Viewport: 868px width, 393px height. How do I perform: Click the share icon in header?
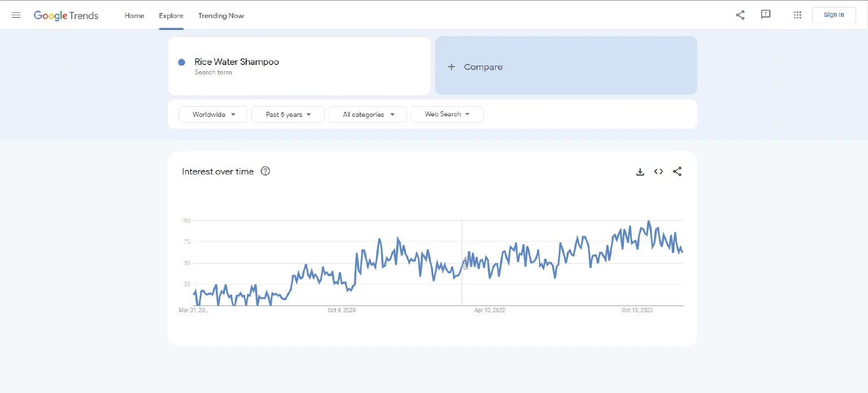tap(740, 15)
